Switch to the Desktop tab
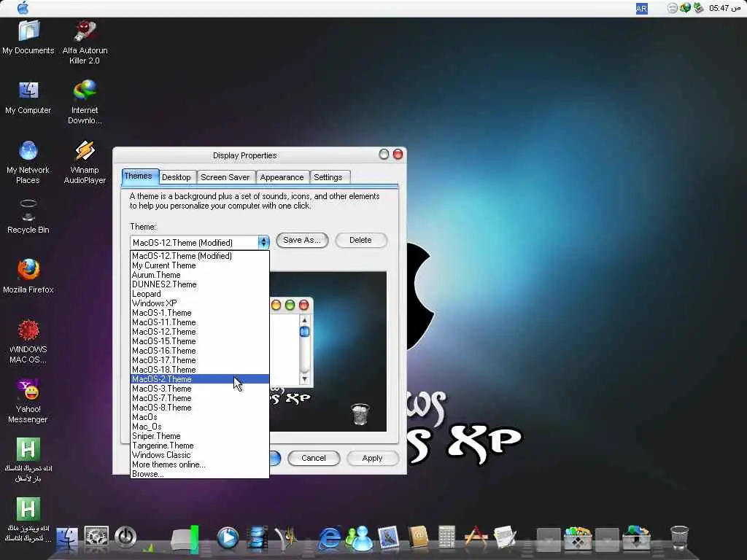Image resolution: width=747 pixels, height=560 pixels. coord(177,177)
